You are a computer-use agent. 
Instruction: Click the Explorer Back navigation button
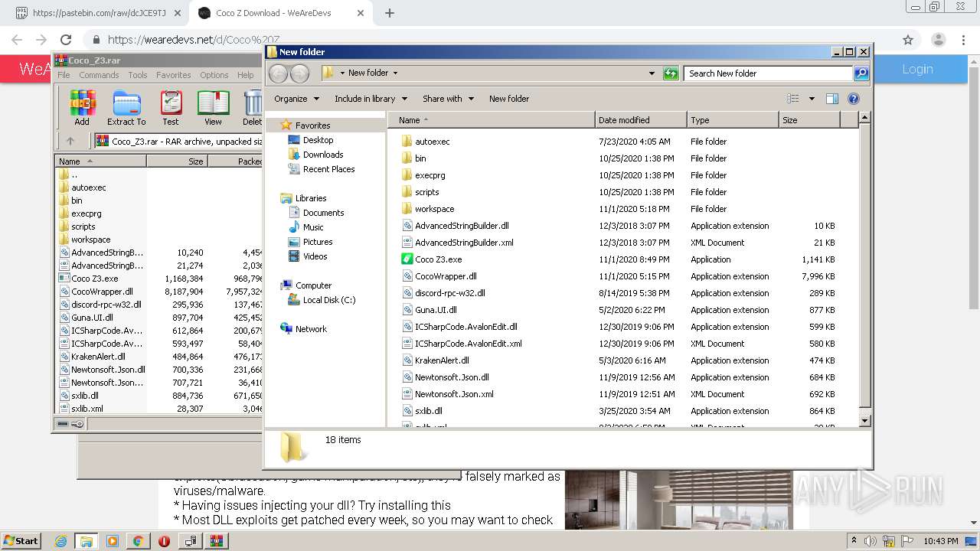point(279,73)
